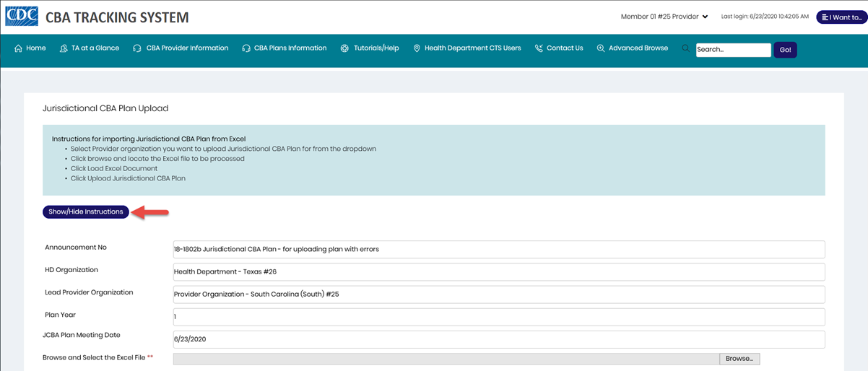
Task: Click the CDC logo in the header
Action: click(x=21, y=17)
